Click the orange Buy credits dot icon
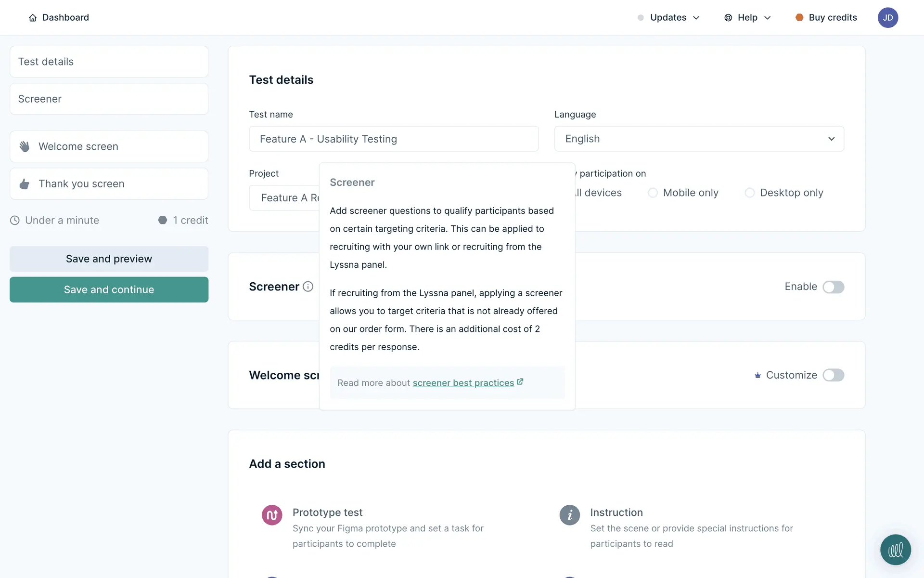The height and width of the screenshot is (578, 924). (799, 18)
